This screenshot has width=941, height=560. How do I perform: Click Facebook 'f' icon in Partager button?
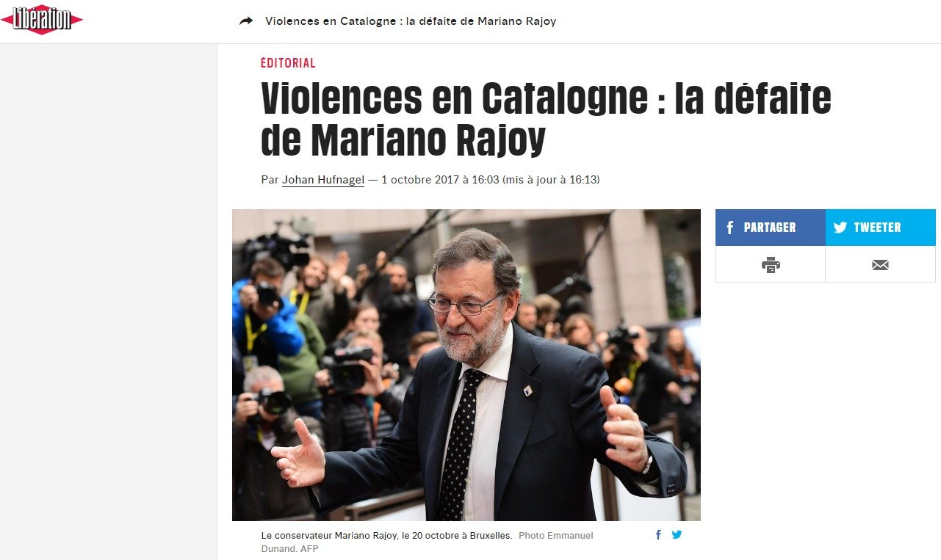(730, 228)
